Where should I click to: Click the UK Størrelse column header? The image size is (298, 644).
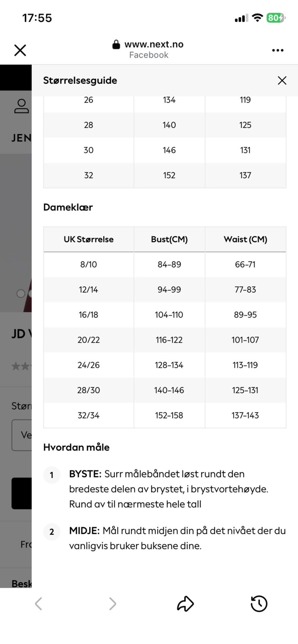click(88, 239)
